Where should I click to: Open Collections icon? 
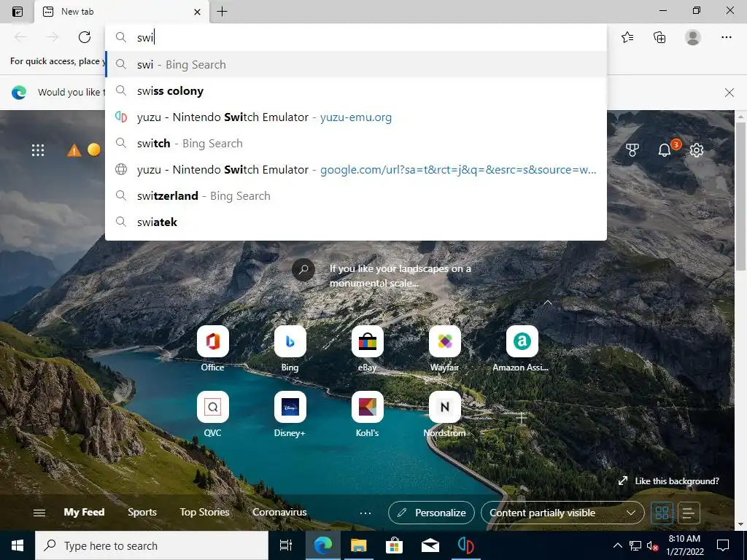[x=659, y=37]
